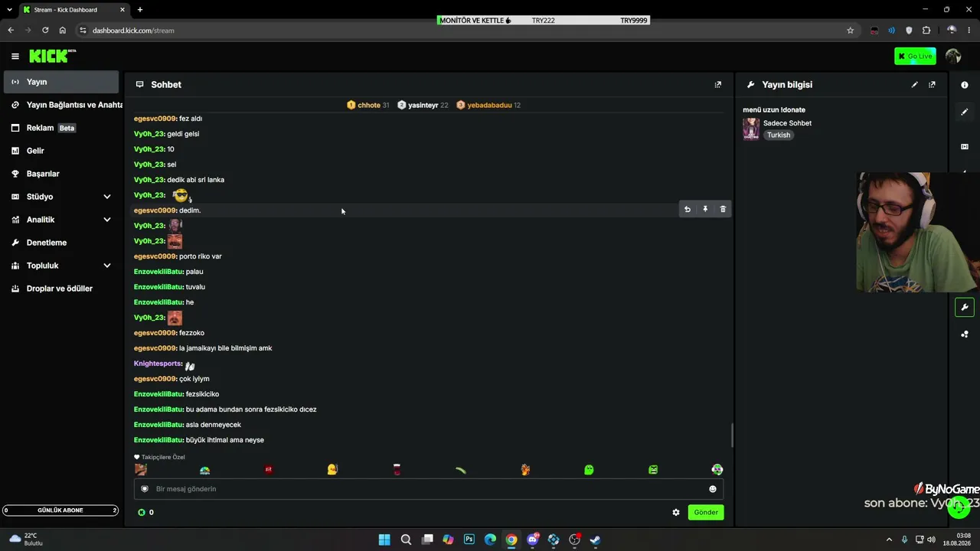
Task: Click yebadabaduu in the leaderboard
Action: pos(488,105)
